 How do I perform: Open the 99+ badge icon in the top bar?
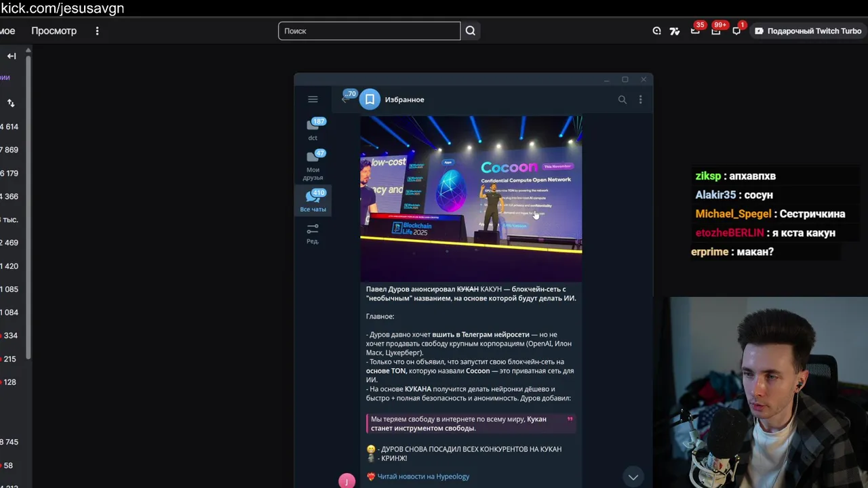[716, 30]
